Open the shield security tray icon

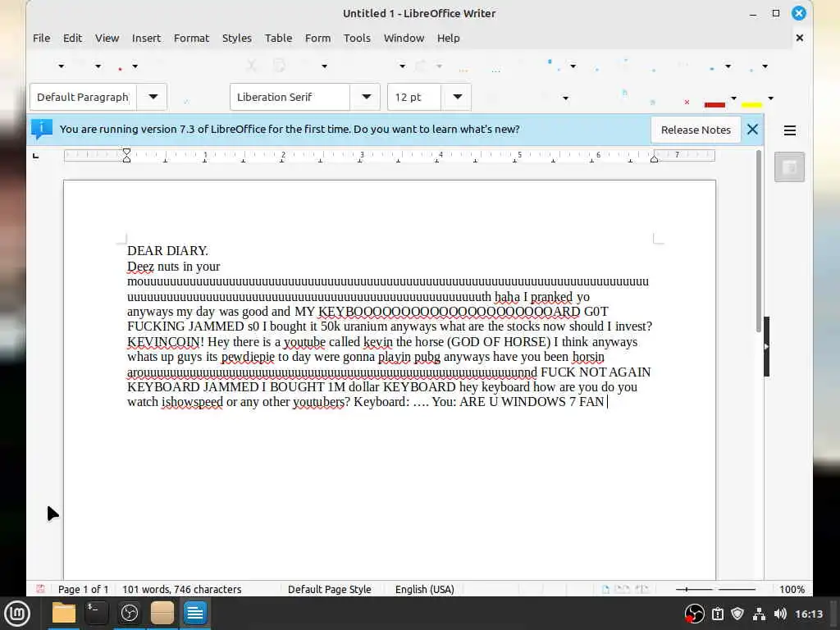tap(737, 614)
